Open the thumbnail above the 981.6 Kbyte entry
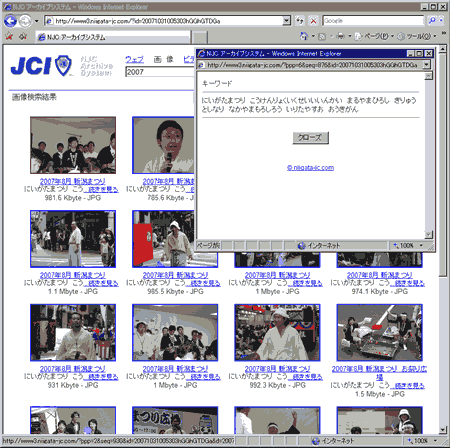 73,145
